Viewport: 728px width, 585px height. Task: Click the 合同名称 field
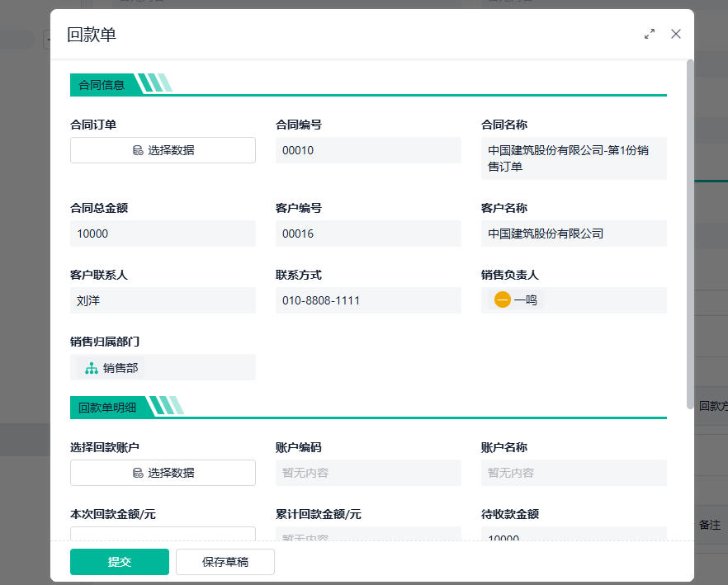pos(574,158)
